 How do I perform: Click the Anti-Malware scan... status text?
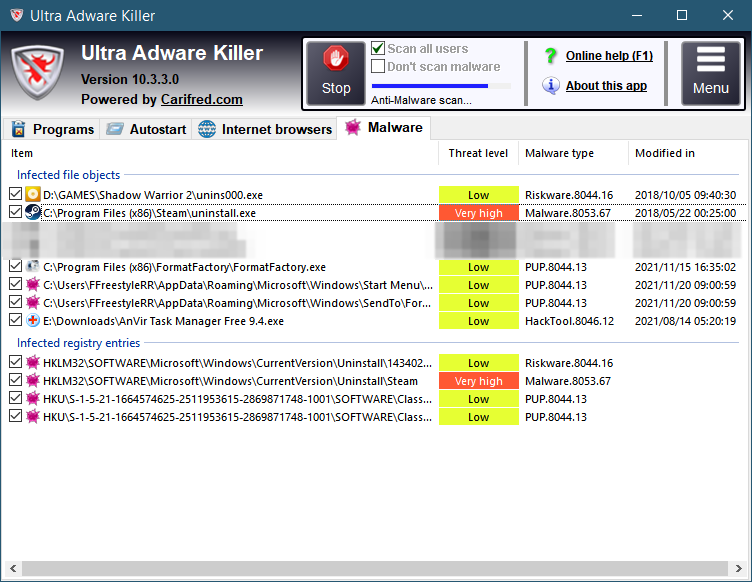click(x=421, y=100)
